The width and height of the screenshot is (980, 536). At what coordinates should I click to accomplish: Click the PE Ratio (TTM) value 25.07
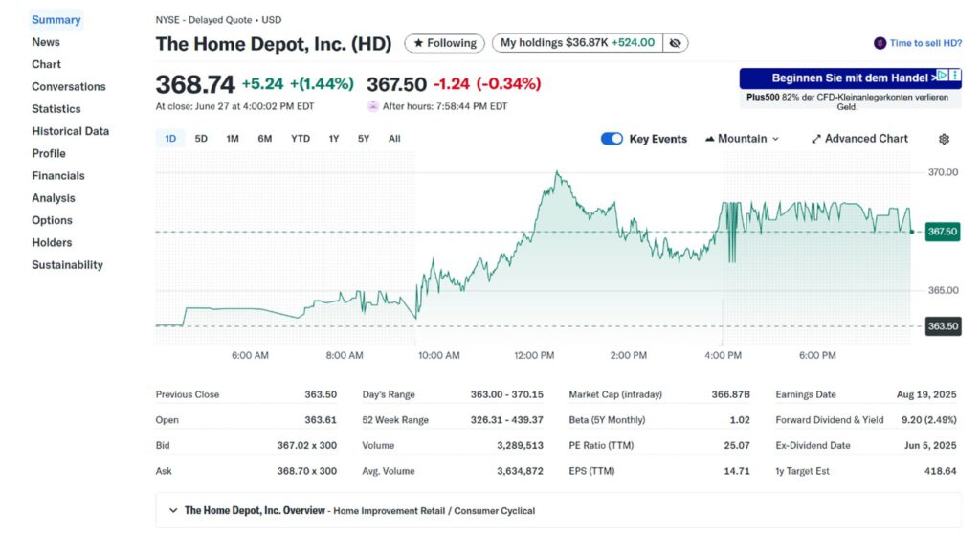pos(737,445)
